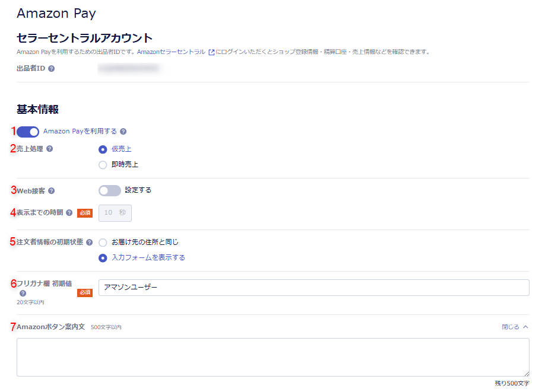Choose 入力フォームを表示する option
This screenshot has height=392, width=539.
click(103, 258)
